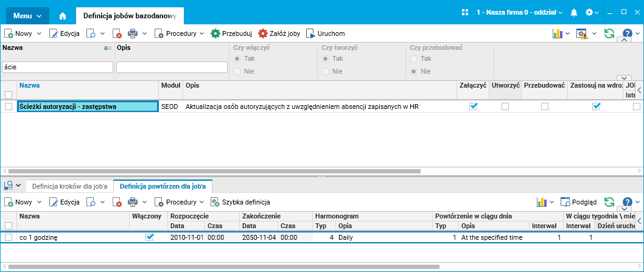Click Załóż joby toolbar button
644x272 pixels.
coord(279,33)
